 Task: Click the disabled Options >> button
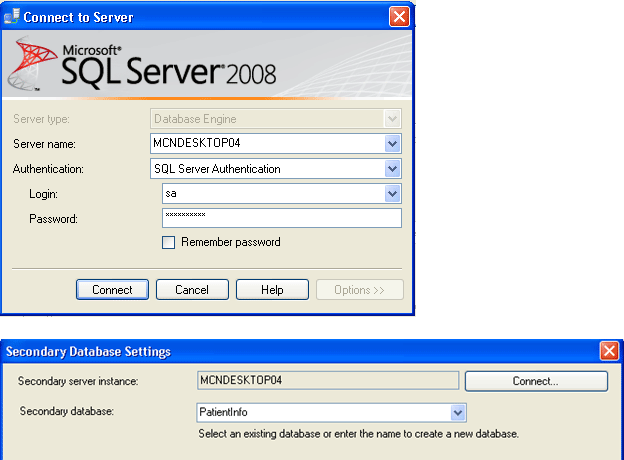(x=360, y=289)
